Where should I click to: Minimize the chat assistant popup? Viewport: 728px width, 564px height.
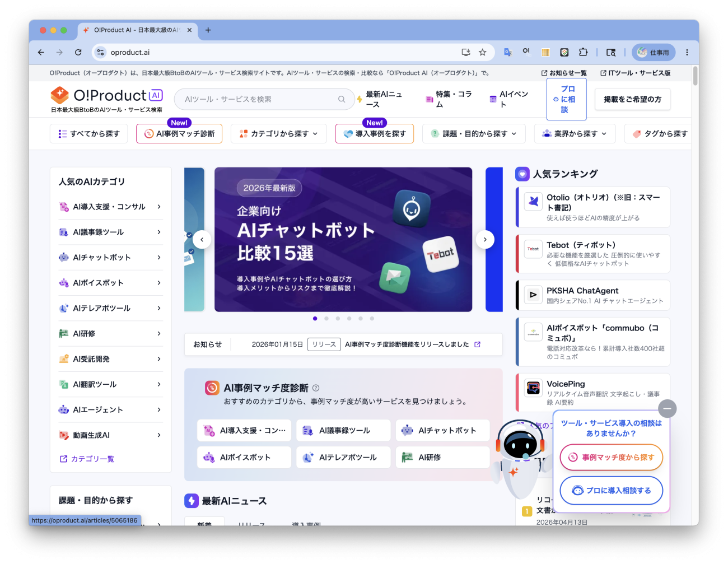point(667,408)
